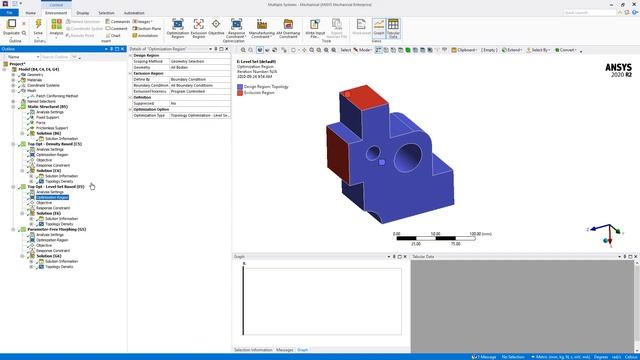This screenshot has width=640, height=360.
Task: Click the Duplicate icon in the ribbon
Action: click(x=11, y=24)
